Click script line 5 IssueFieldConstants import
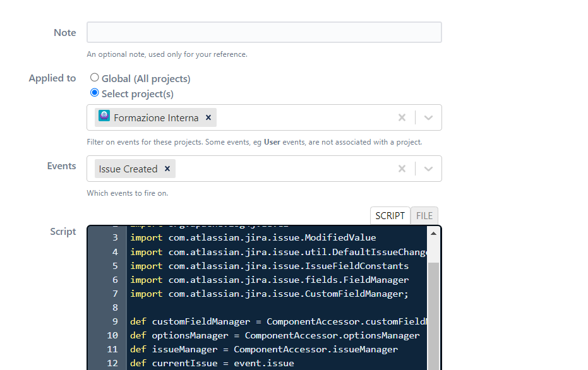 269,266
